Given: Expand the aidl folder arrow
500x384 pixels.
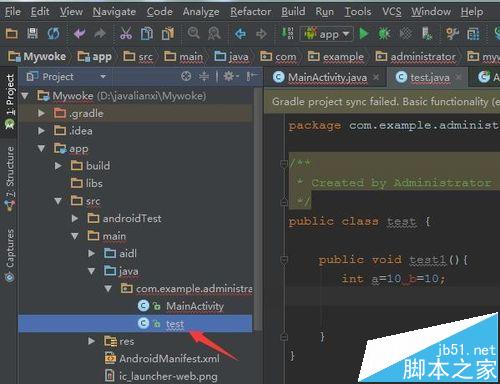Looking at the screenshot, I should click(91, 254).
